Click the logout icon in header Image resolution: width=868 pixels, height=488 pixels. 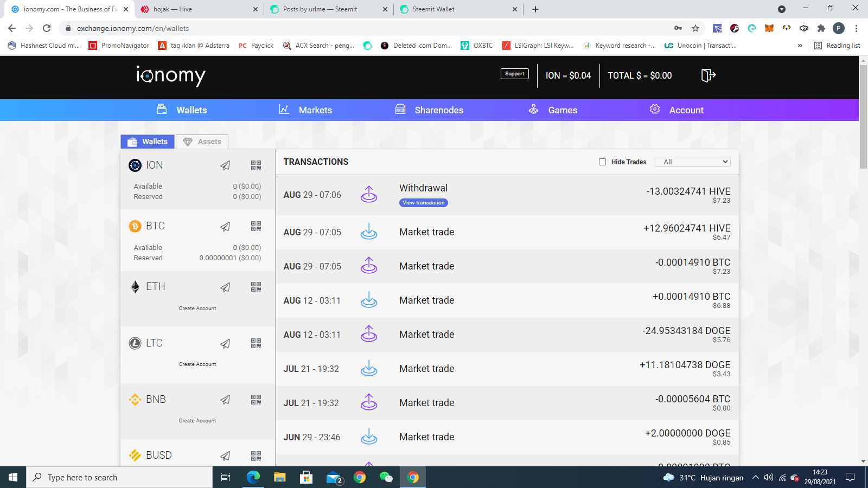(709, 75)
